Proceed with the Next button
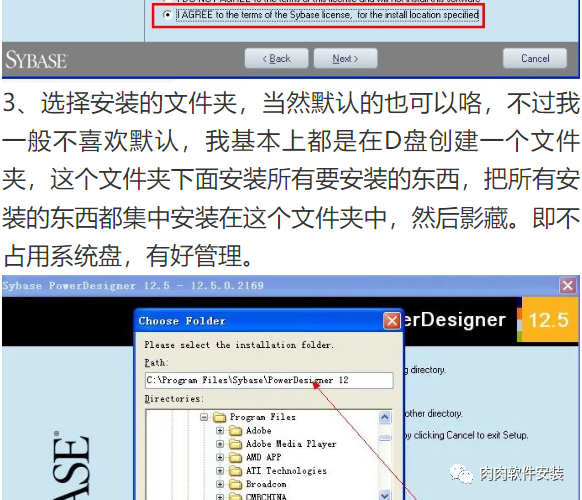This screenshot has width=582, height=500. point(346,58)
